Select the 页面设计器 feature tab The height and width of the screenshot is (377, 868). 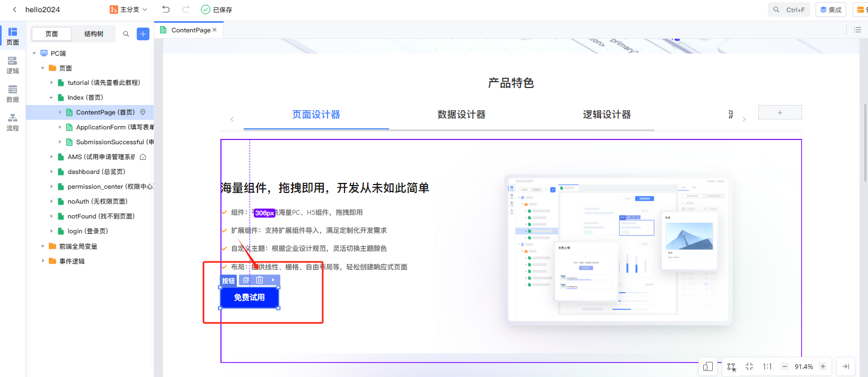(x=316, y=115)
